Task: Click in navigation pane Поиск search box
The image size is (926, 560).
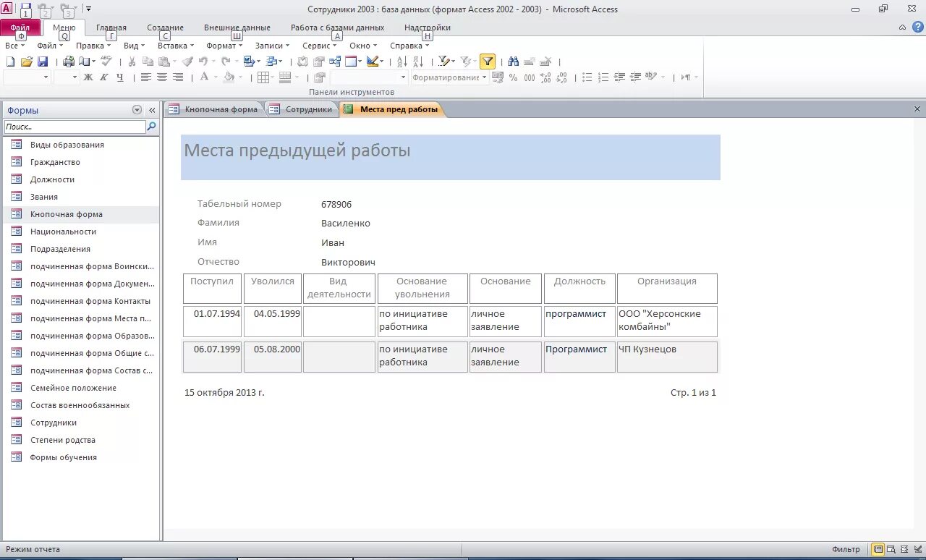Action: (x=75, y=127)
